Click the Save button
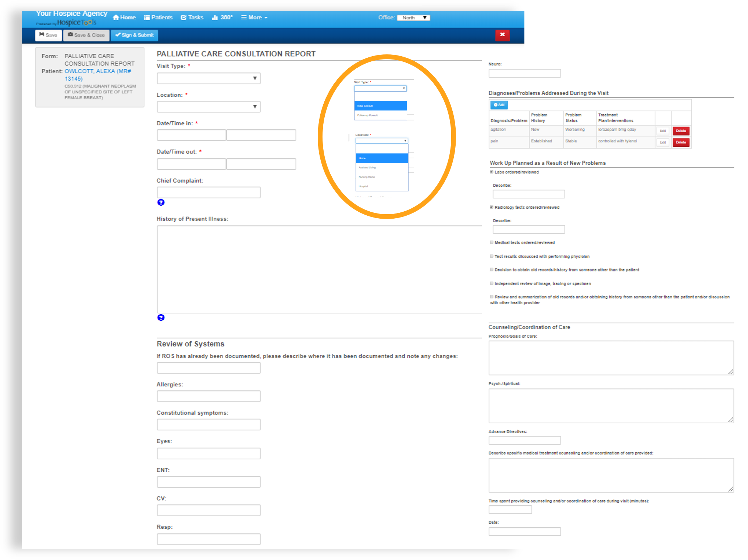 [x=49, y=35]
